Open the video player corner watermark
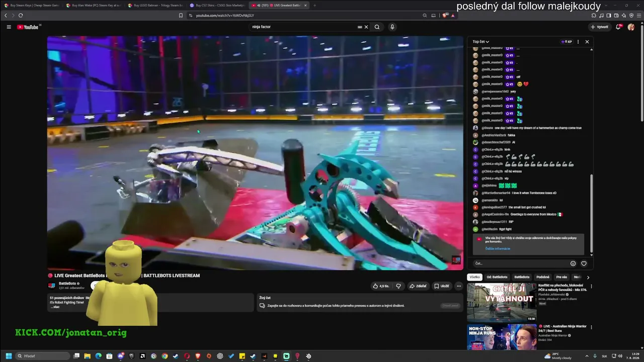The height and width of the screenshot is (362, 644). pos(456,260)
